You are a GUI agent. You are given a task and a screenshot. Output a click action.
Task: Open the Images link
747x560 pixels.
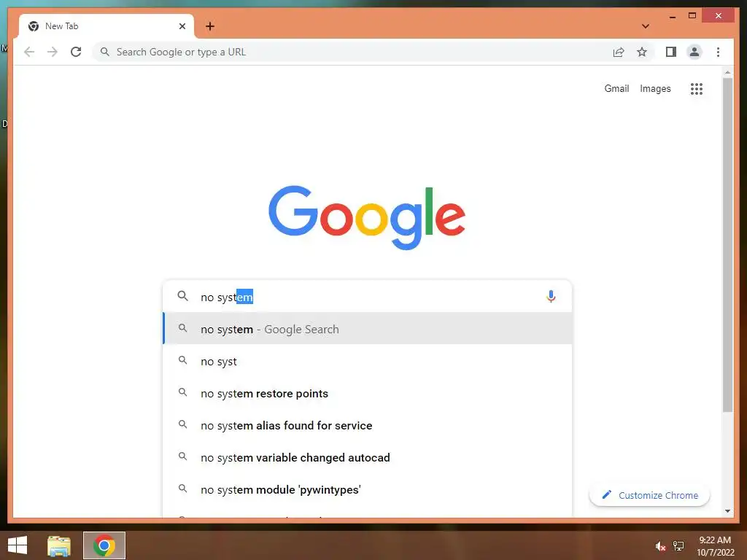click(655, 88)
